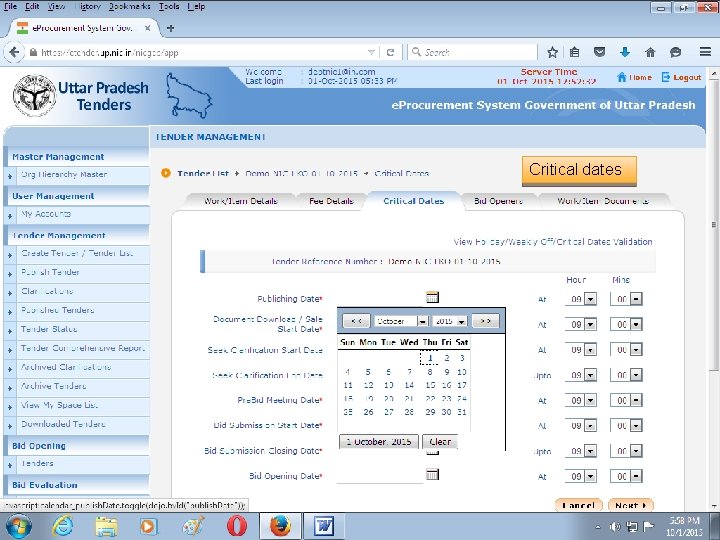Open the Publishing Date calendar icon
Viewport: 720px width, 540px height.
coord(432,297)
